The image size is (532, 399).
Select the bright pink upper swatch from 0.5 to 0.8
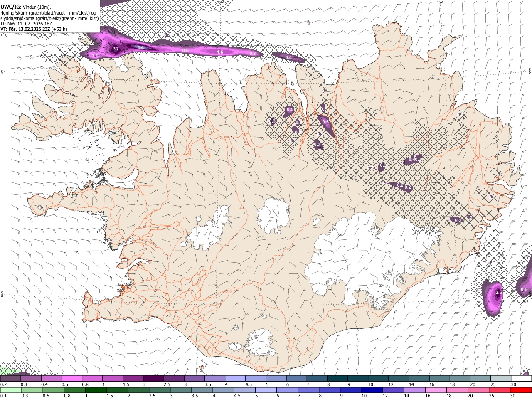click(x=71, y=378)
